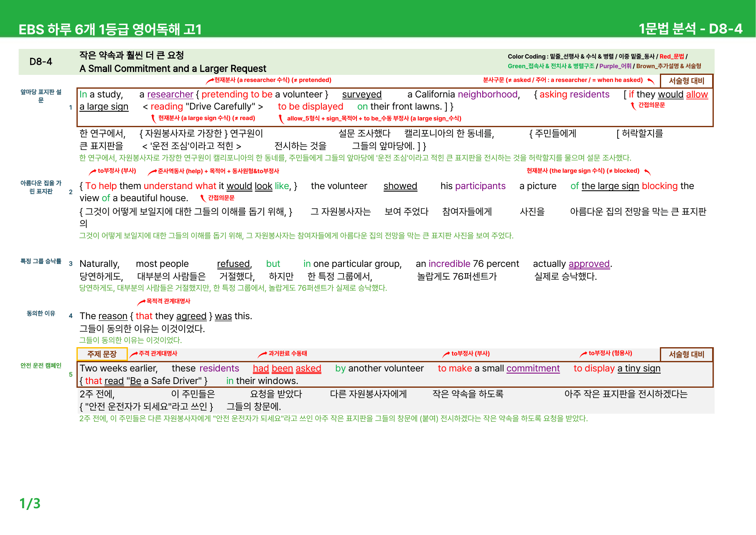
Task: Click the red underlined 'had been asked'
Action: click(x=287, y=369)
